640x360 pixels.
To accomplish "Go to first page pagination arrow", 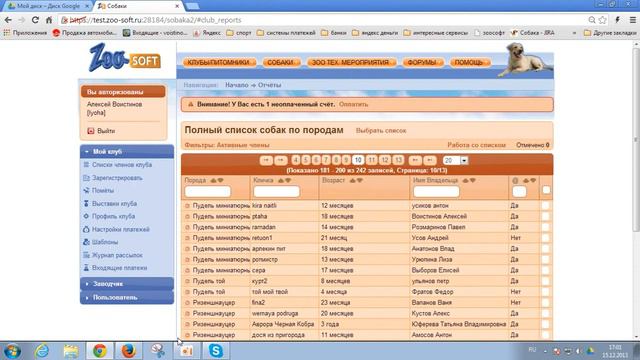I will [x=266, y=160].
